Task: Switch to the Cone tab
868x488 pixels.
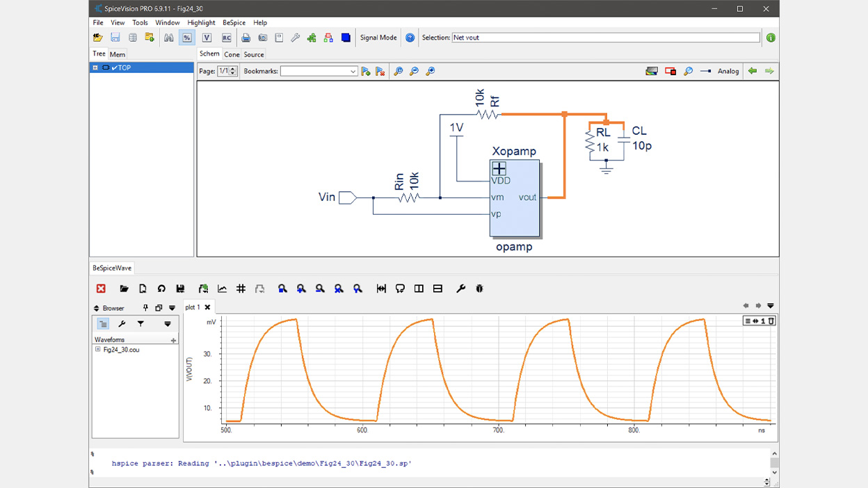Action: (x=232, y=54)
